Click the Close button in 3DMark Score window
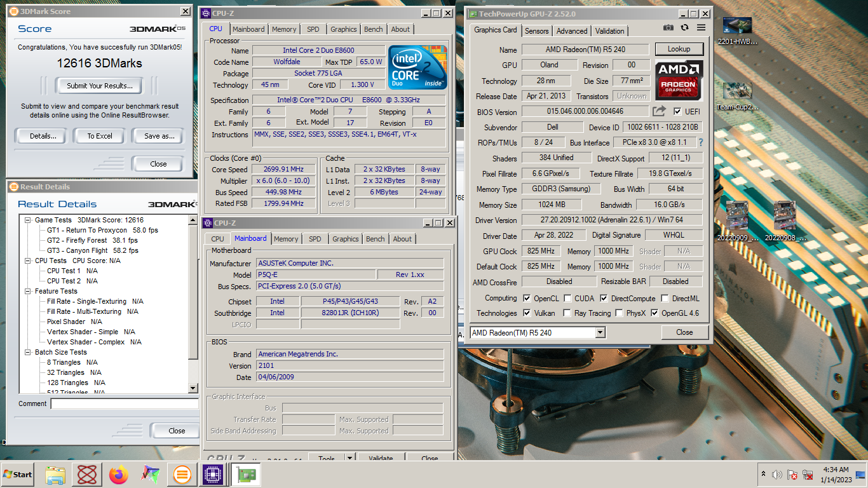 coord(158,163)
